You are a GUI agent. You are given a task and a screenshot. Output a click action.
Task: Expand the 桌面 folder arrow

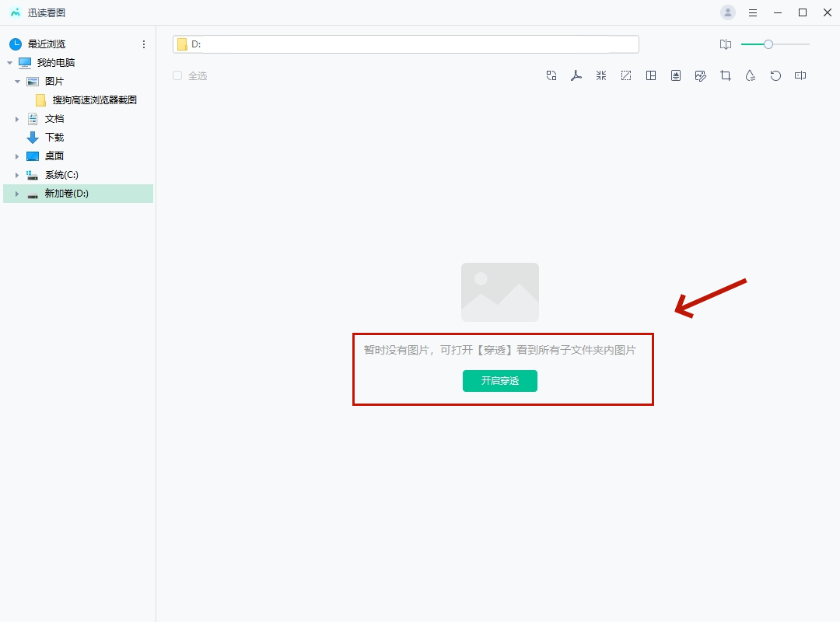pyautogui.click(x=17, y=156)
